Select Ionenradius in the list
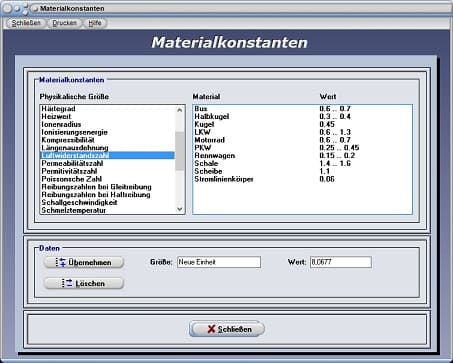The width and height of the screenshot is (453, 363). (107, 124)
